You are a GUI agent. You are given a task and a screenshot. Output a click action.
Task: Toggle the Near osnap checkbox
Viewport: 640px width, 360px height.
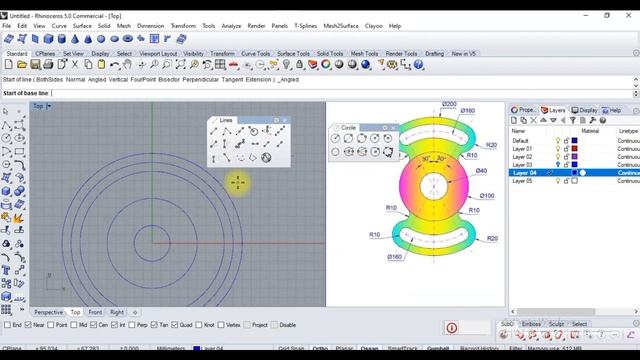point(28,325)
